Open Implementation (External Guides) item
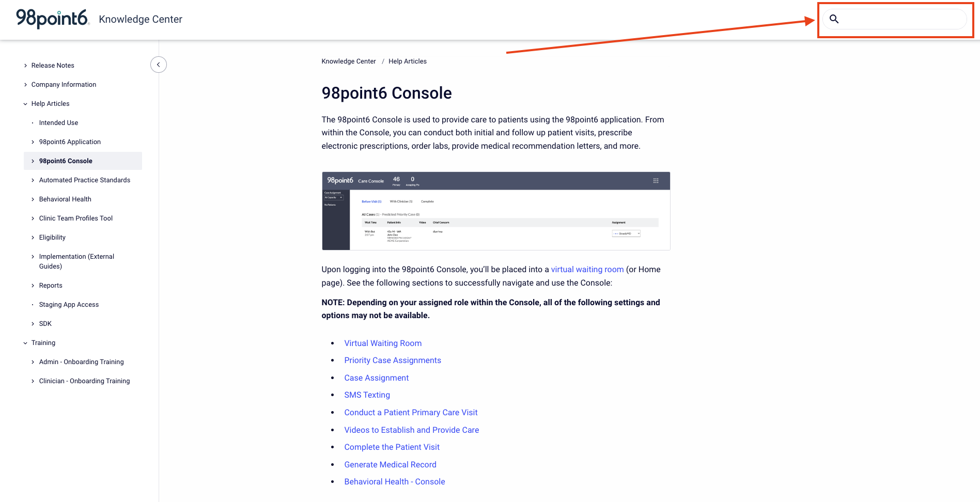 [x=76, y=261]
